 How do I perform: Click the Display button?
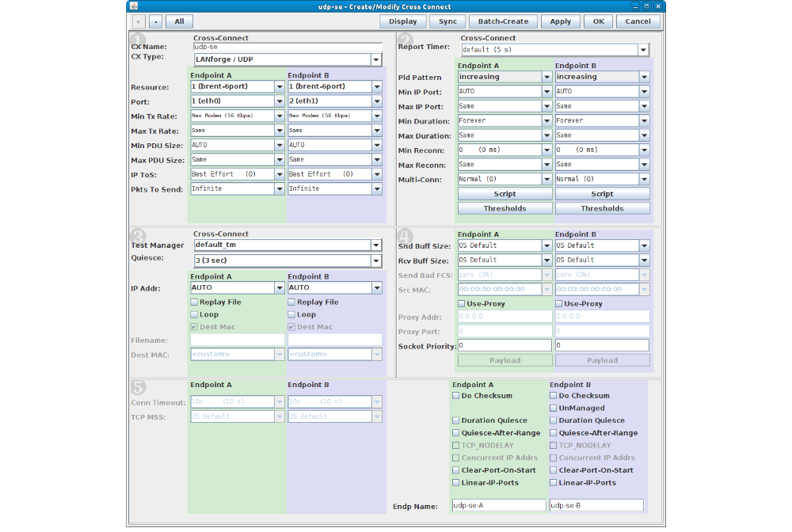coord(402,21)
